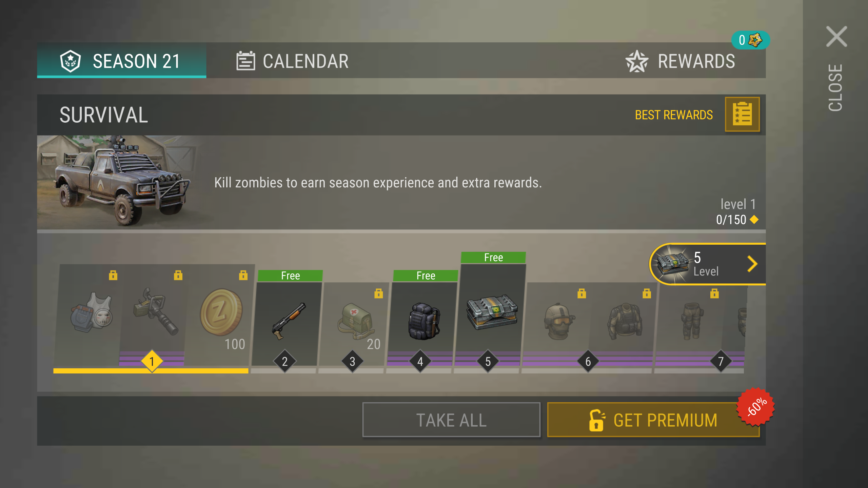The image size is (868, 488).
Task: Tap the minigun premium reward
Action: (x=155, y=311)
